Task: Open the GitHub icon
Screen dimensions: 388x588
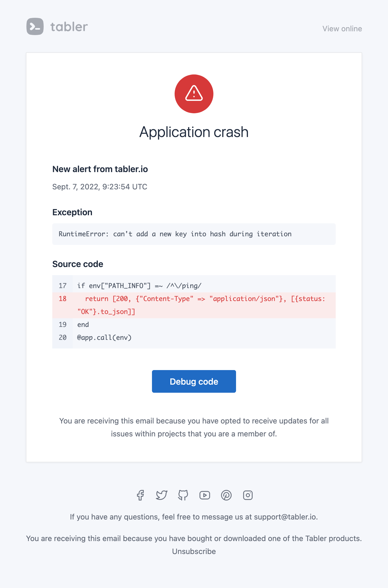Action: coord(183,495)
